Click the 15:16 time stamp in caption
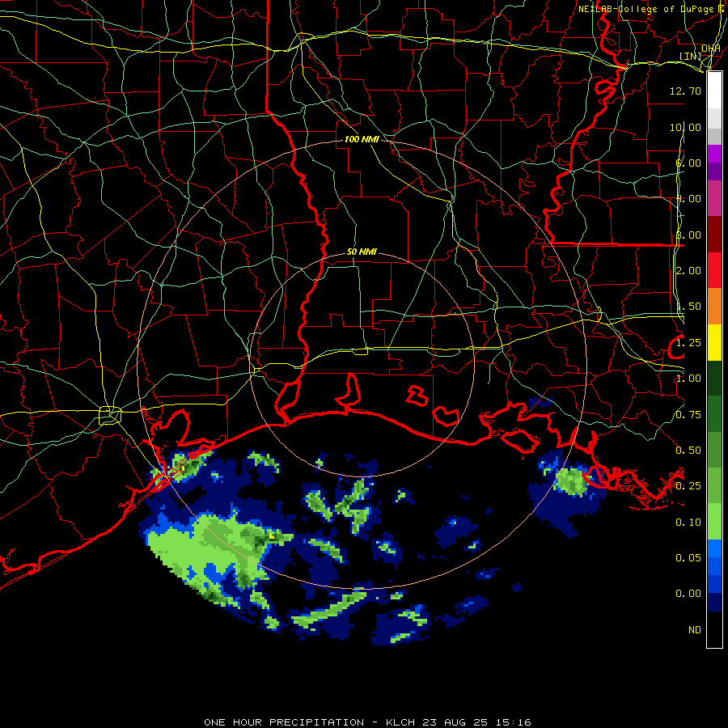Image resolution: width=728 pixels, height=728 pixels. tap(513, 722)
